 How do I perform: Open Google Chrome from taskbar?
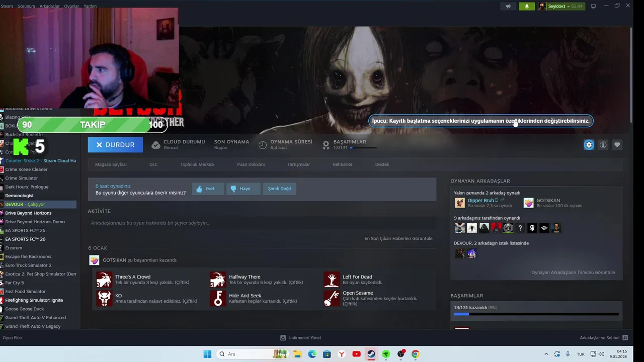pos(416,354)
